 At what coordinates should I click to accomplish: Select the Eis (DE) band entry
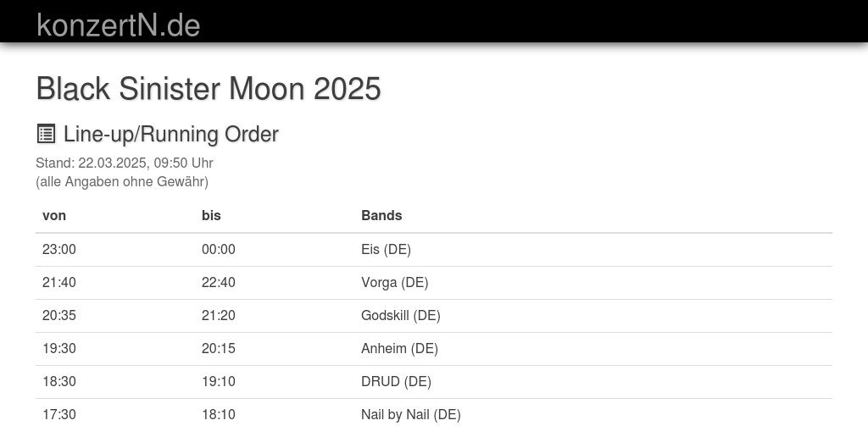point(386,249)
